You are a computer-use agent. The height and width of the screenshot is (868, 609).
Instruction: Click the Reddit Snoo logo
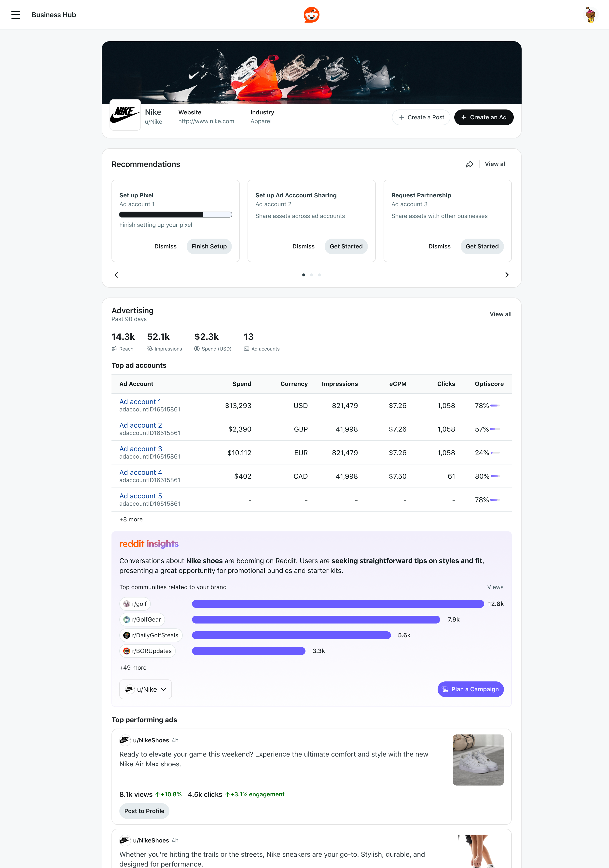point(311,15)
